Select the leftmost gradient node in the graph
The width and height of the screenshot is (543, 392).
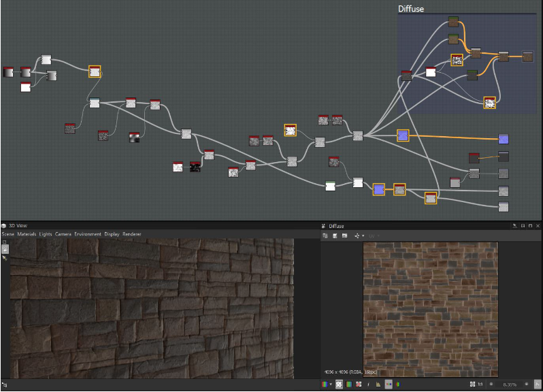(x=8, y=72)
